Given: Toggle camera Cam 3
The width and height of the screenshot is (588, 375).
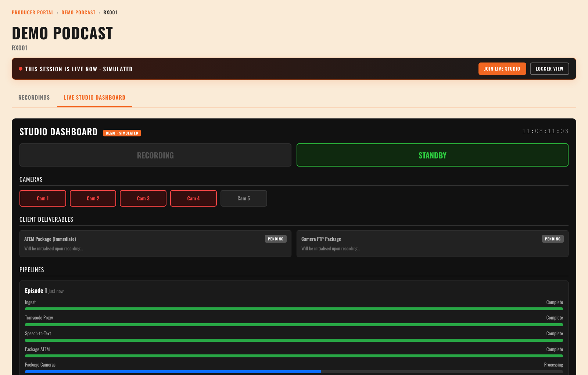Looking at the screenshot, I should click(143, 199).
